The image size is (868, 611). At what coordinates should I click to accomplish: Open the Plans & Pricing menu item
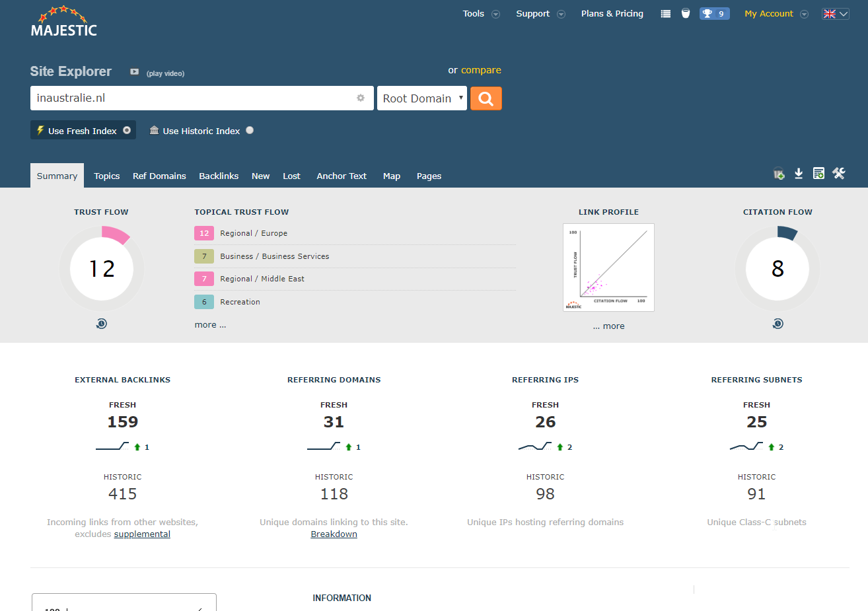pos(612,13)
